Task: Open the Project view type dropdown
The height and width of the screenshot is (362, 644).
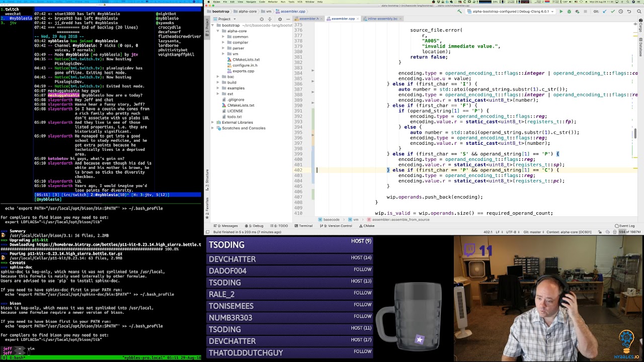Action: (223, 19)
